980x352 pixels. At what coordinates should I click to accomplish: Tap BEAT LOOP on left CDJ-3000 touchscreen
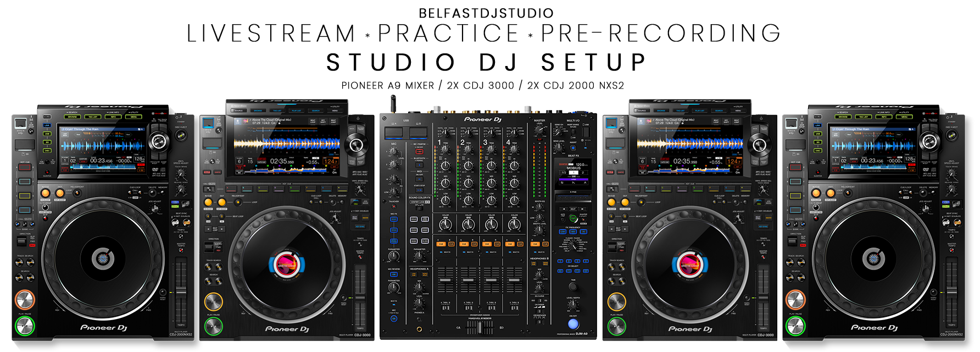[x=313, y=121]
